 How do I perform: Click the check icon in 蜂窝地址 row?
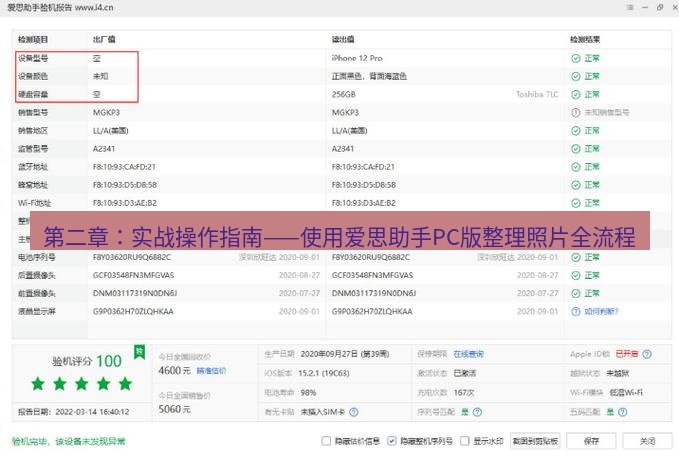(576, 185)
